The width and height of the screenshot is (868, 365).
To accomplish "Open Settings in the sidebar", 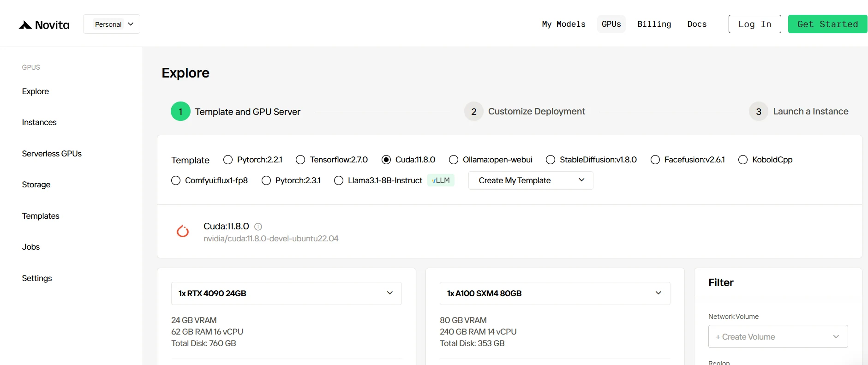I will [37, 278].
